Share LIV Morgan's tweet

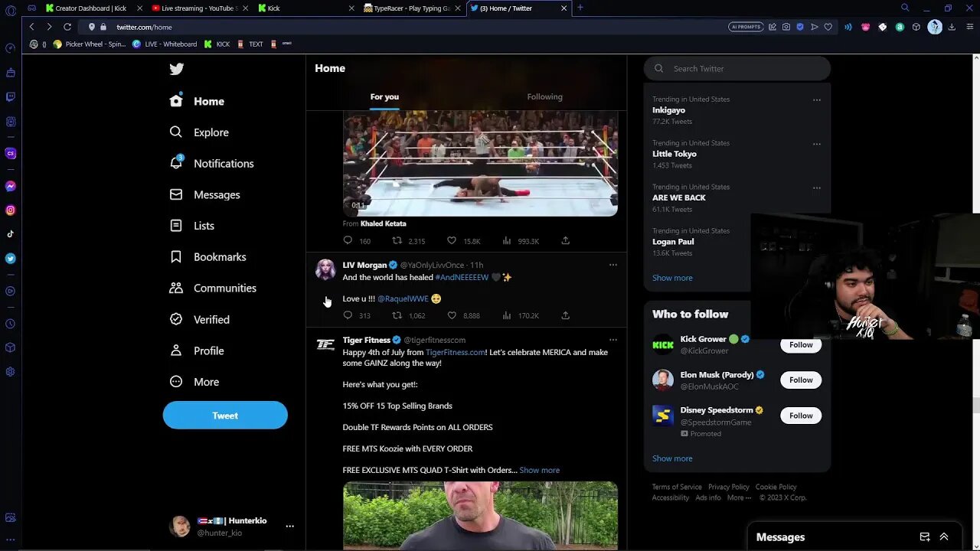click(x=565, y=315)
